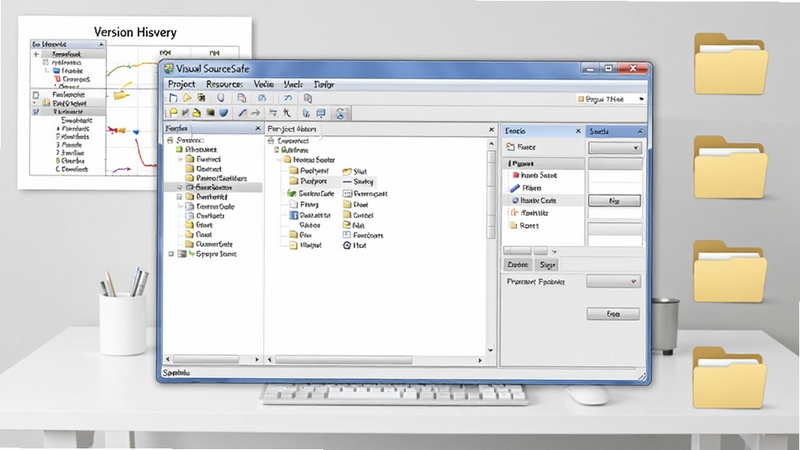Collapse the right-most panel using header chevron
This screenshot has width=800, height=450.
640,131
